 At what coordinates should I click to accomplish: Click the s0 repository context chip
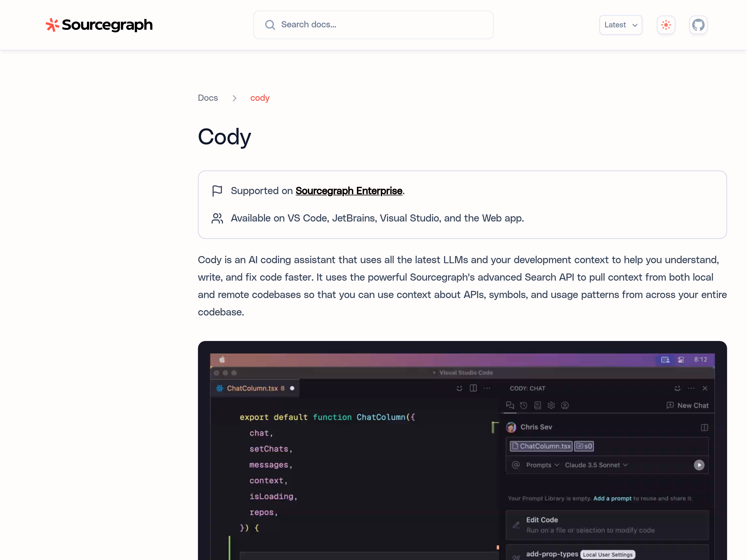(584, 446)
